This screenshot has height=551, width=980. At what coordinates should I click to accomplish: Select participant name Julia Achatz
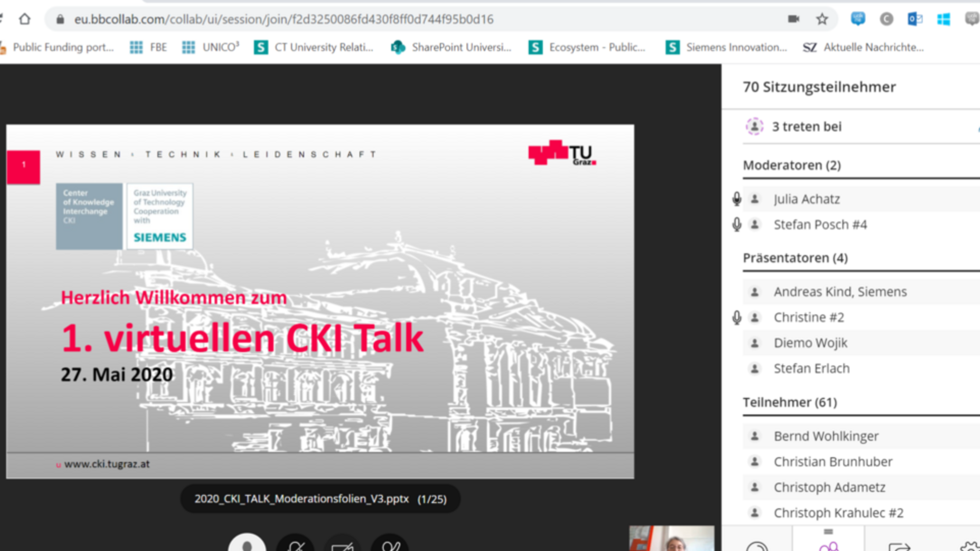[x=806, y=199]
